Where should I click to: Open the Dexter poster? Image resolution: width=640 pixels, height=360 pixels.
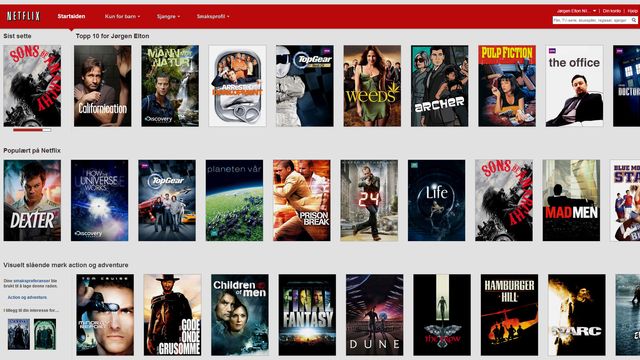[32, 200]
